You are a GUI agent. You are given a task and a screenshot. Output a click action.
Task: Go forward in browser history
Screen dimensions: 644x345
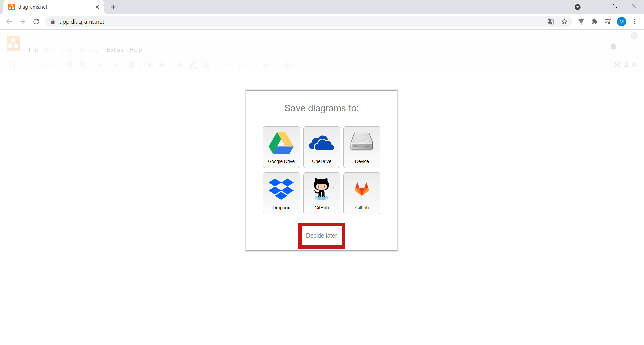(22, 22)
